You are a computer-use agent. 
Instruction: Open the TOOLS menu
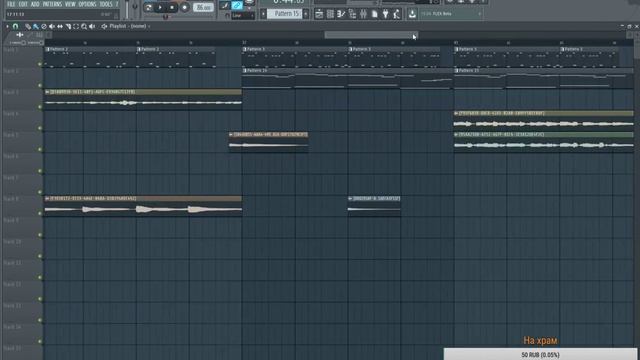106,4
